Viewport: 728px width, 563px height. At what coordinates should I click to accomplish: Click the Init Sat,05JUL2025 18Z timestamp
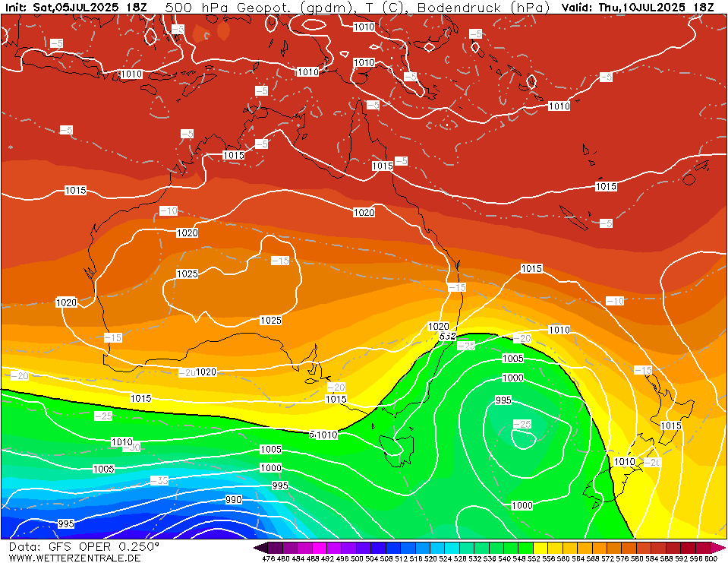(x=76, y=8)
